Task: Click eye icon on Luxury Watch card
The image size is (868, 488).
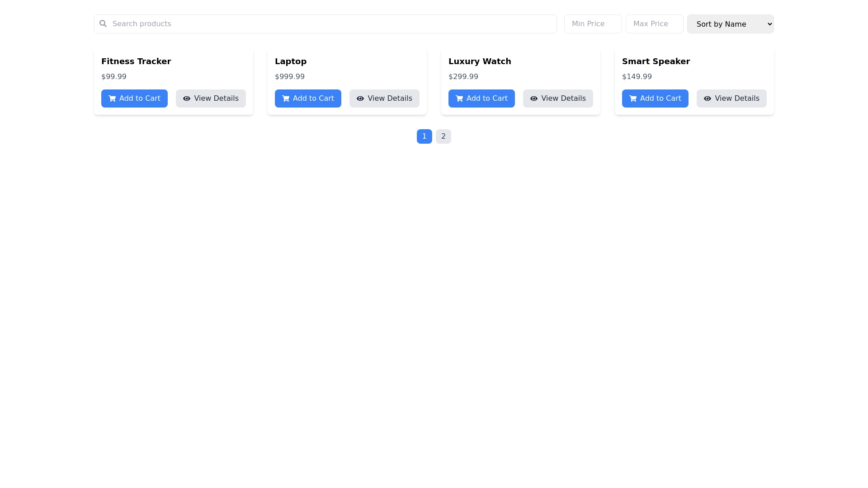Action: click(534, 99)
